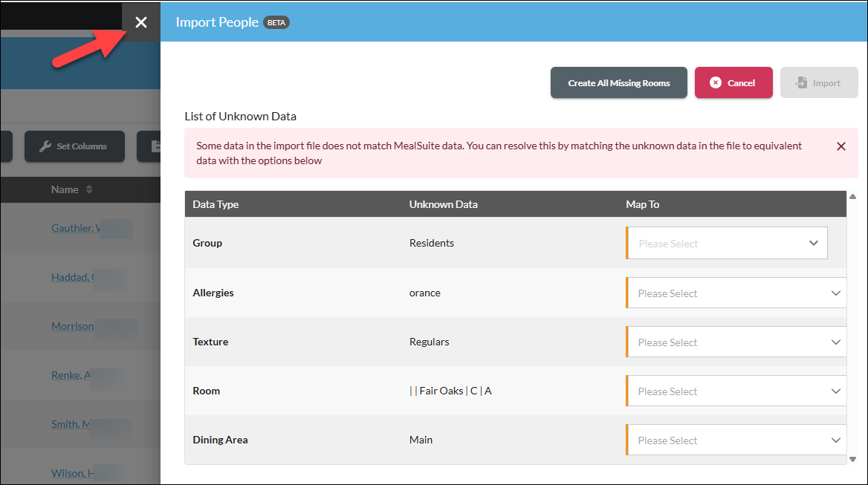Expand the Room Map To dropdown
Image resolution: width=868 pixels, height=485 pixels.
click(x=736, y=391)
